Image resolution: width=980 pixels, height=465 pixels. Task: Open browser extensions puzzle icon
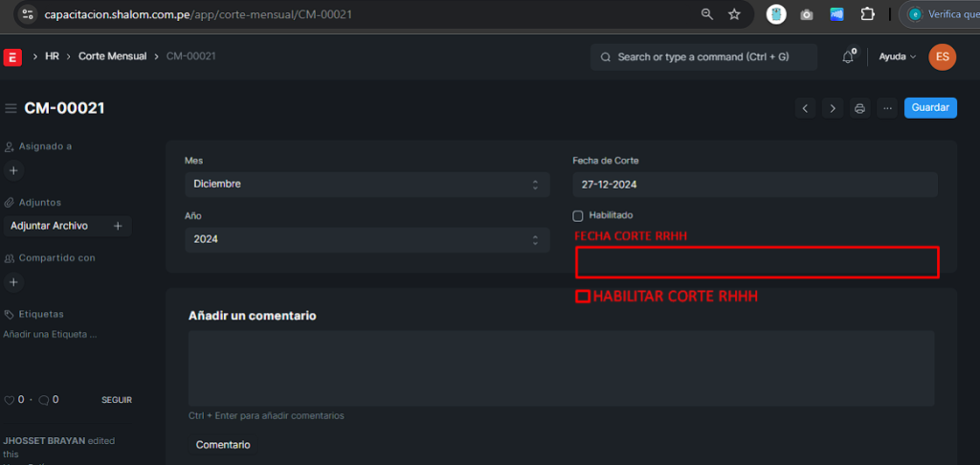[x=867, y=14]
